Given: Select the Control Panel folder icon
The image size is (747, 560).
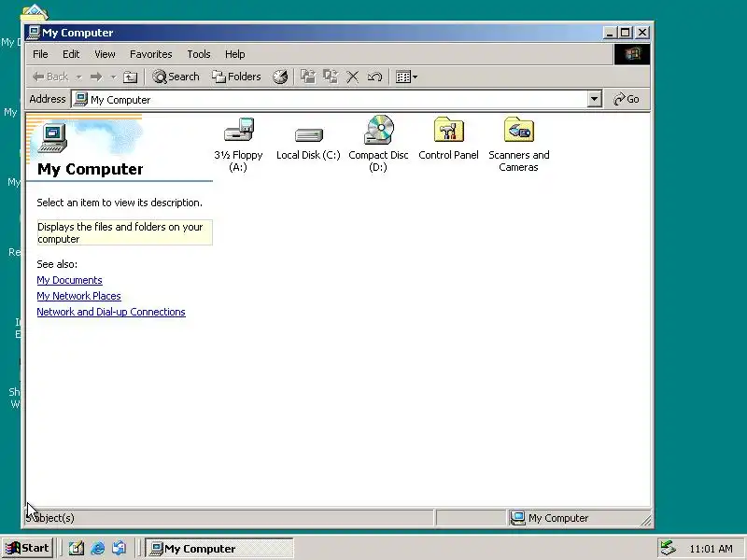Looking at the screenshot, I should [x=448, y=130].
